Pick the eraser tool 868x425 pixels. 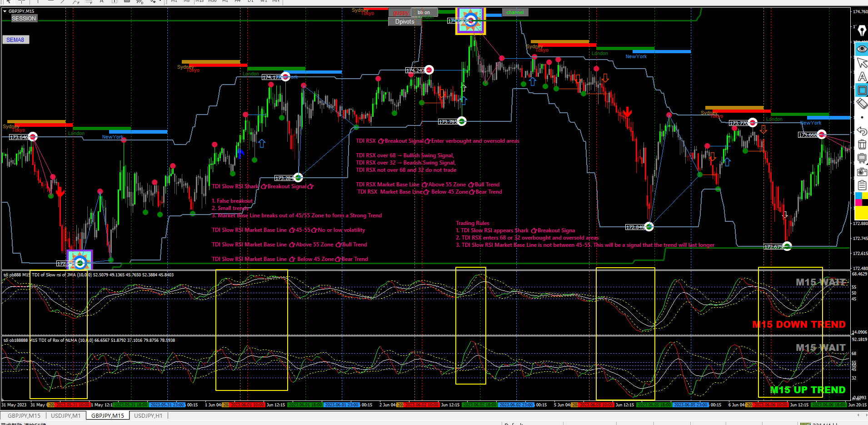862,104
